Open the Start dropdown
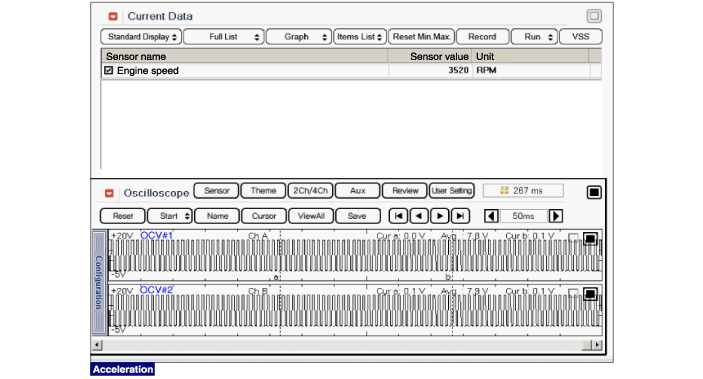 [x=170, y=216]
